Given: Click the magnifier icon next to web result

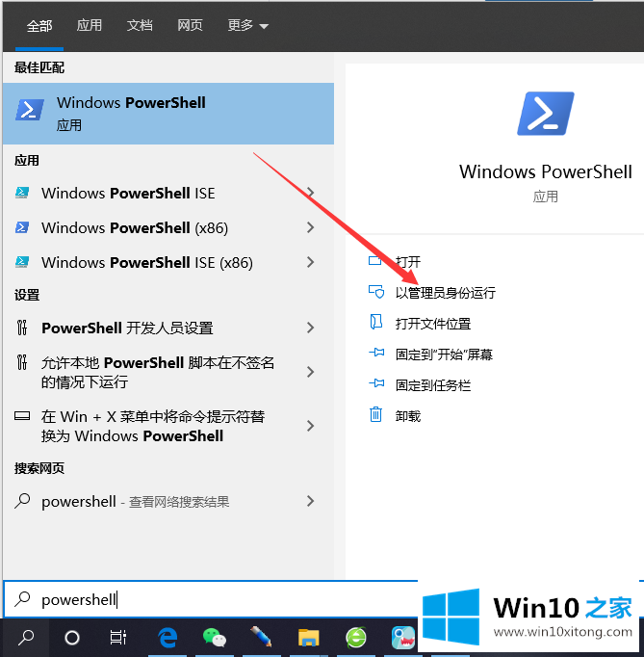Looking at the screenshot, I should click(22, 501).
